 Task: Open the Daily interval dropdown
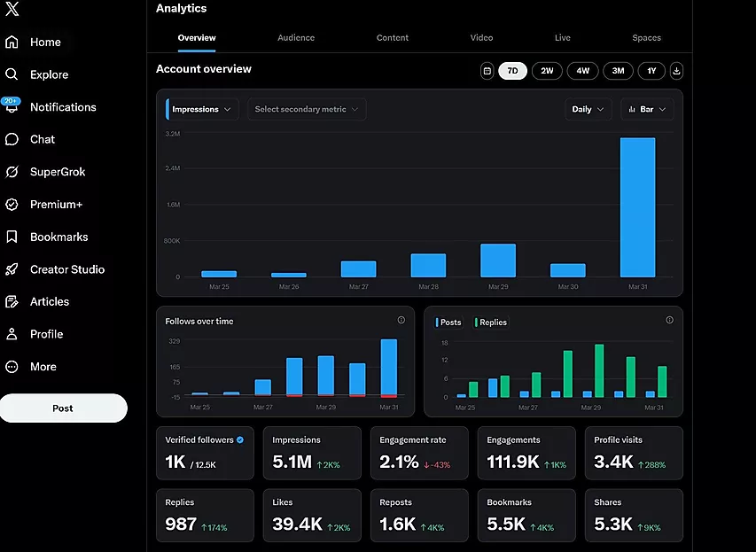(x=588, y=109)
